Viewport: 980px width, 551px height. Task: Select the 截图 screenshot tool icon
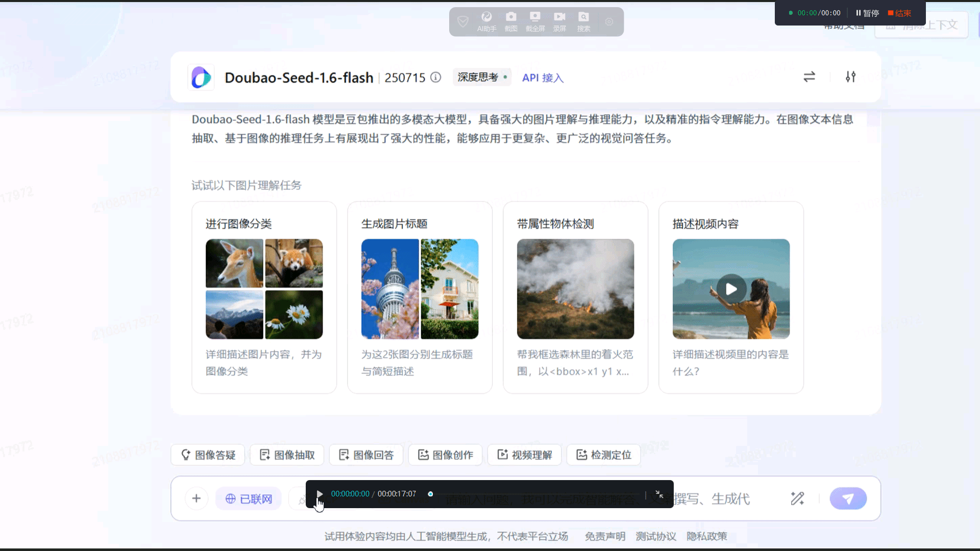tap(510, 21)
